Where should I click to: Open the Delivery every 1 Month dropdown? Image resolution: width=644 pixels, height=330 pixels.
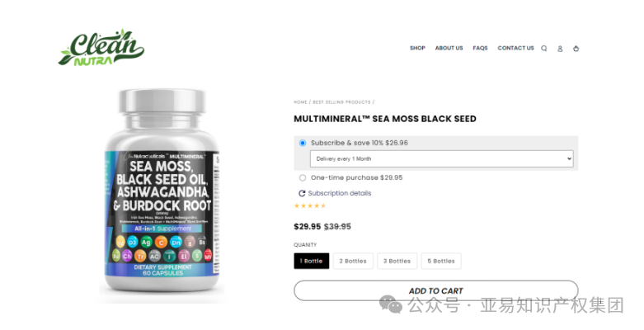pyautogui.click(x=441, y=159)
